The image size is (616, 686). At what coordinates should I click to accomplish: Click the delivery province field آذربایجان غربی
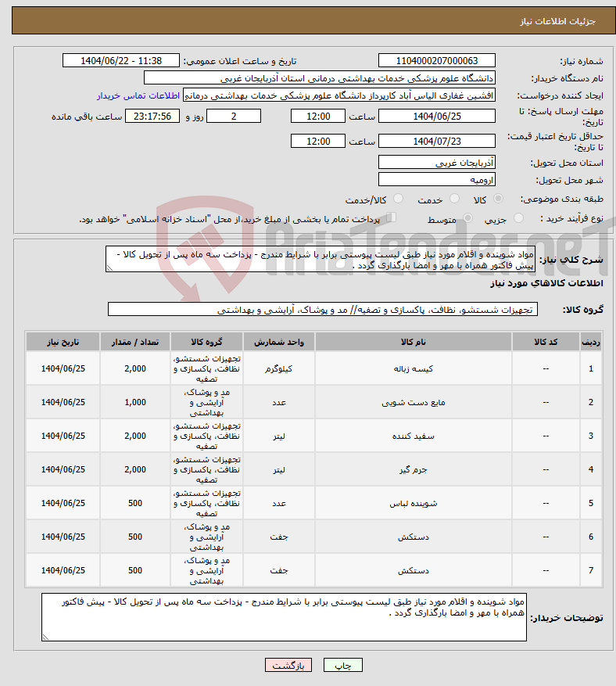click(x=437, y=163)
